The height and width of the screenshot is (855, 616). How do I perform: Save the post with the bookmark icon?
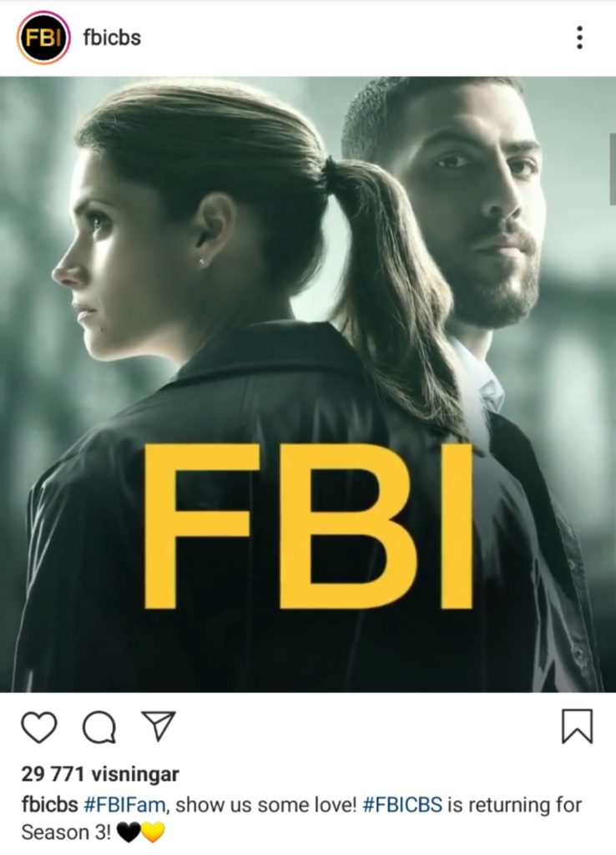point(578,726)
